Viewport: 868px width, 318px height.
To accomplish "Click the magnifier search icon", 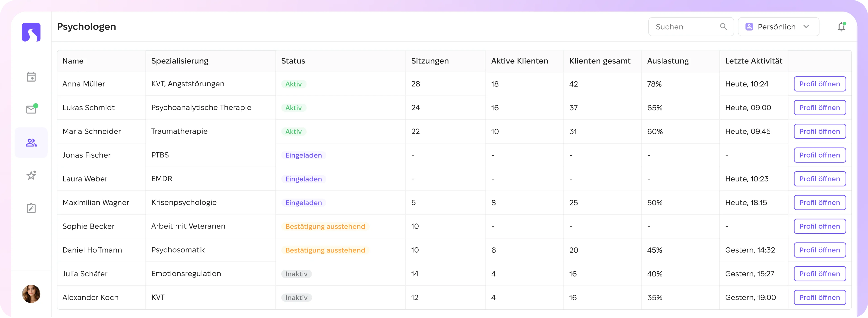I will (723, 27).
